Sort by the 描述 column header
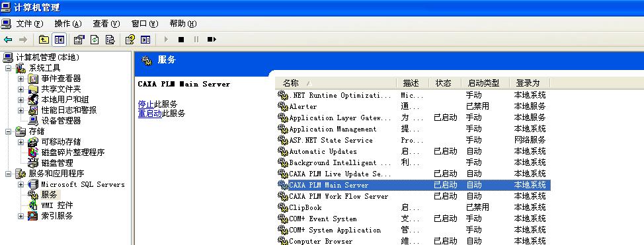 (413, 83)
